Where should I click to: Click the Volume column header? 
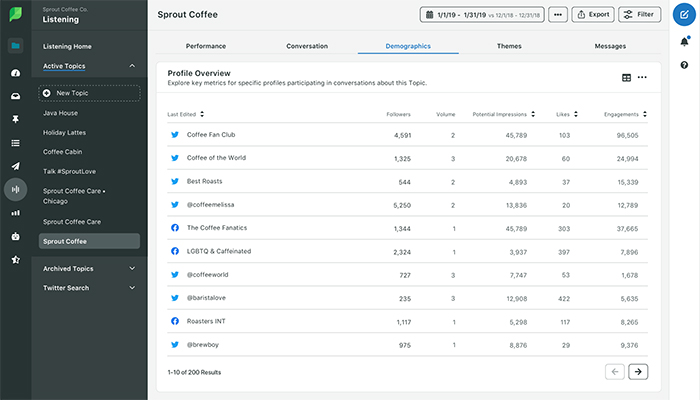(446, 114)
